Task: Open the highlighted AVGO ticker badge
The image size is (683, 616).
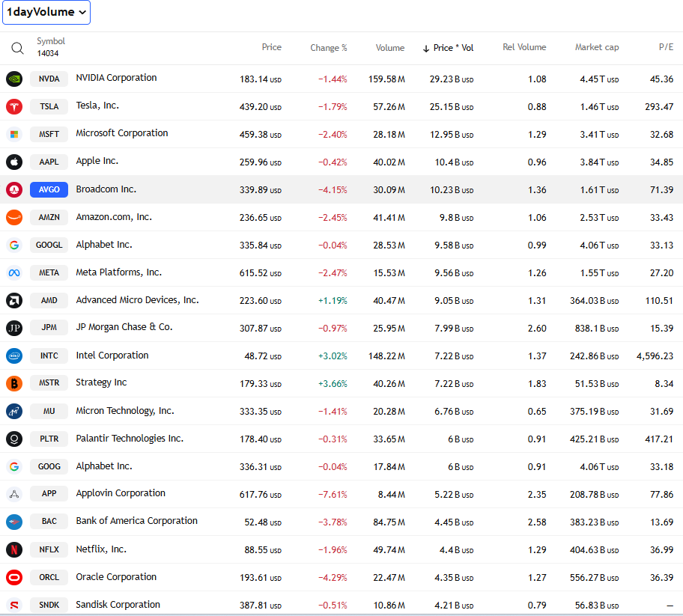Action: coord(49,189)
